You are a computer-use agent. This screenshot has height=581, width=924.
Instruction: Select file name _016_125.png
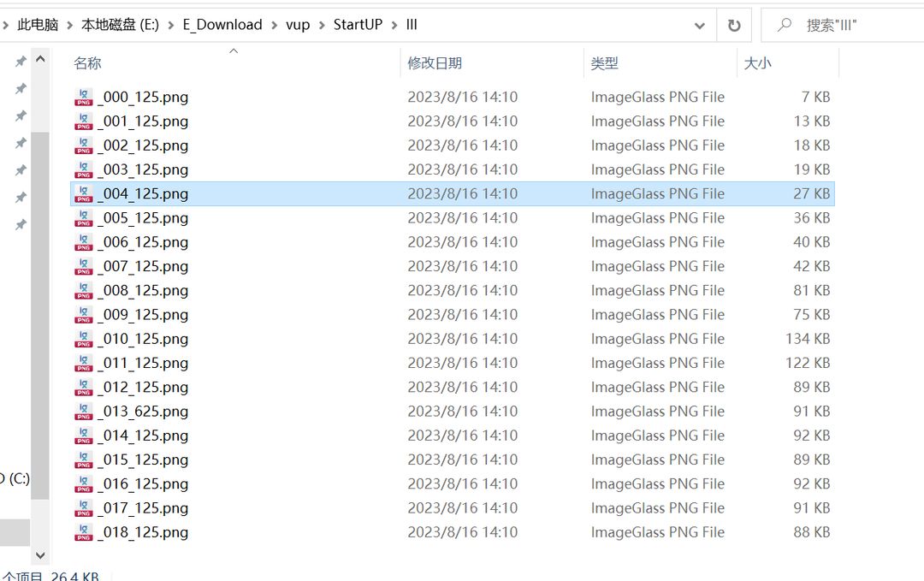point(143,483)
